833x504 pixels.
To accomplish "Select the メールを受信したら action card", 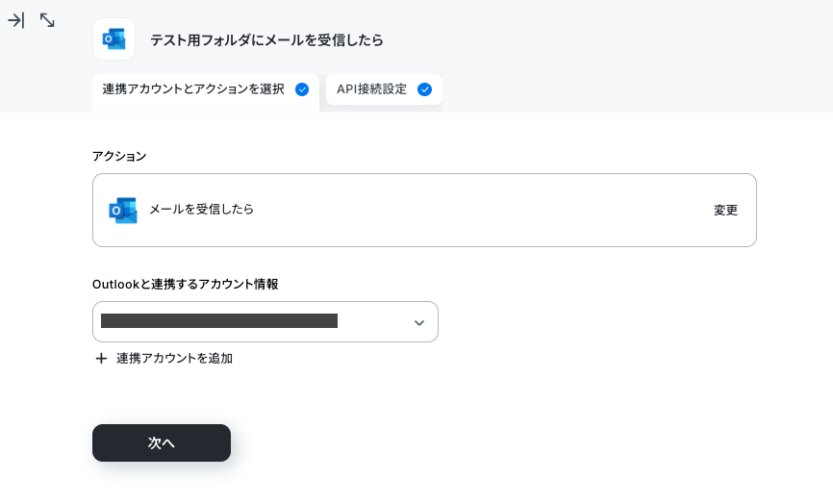I will [424, 211].
